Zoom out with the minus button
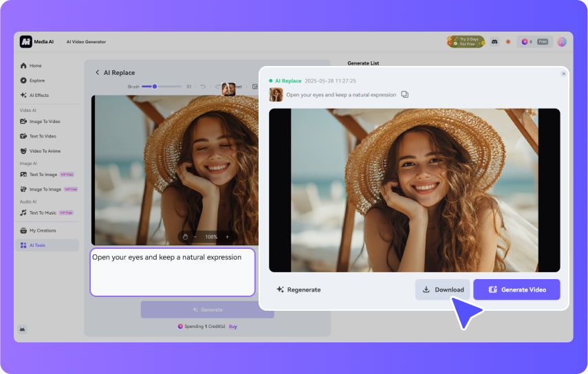Image resolution: width=588 pixels, height=374 pixels. (195, 236)
